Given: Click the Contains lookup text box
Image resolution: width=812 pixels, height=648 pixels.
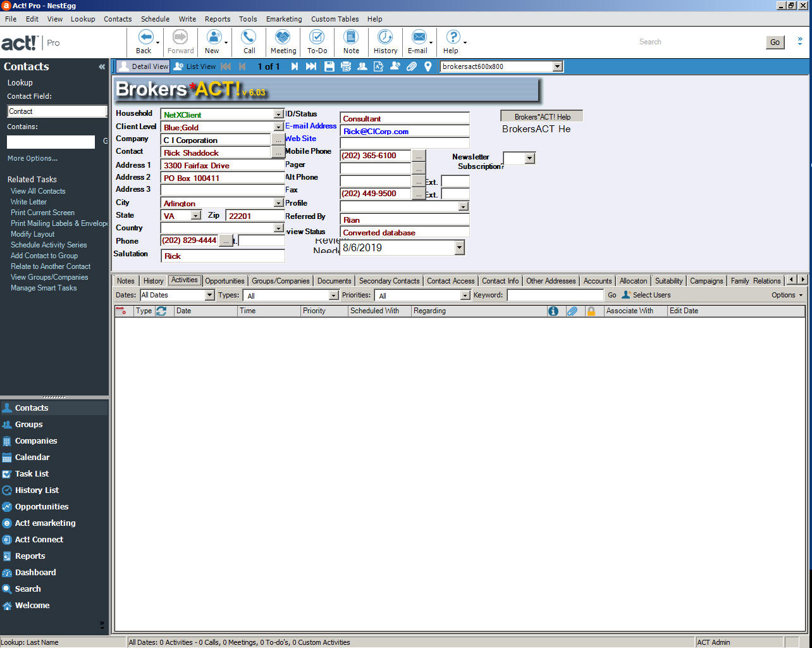Looking at the screenshot, I should pos(51,142).
